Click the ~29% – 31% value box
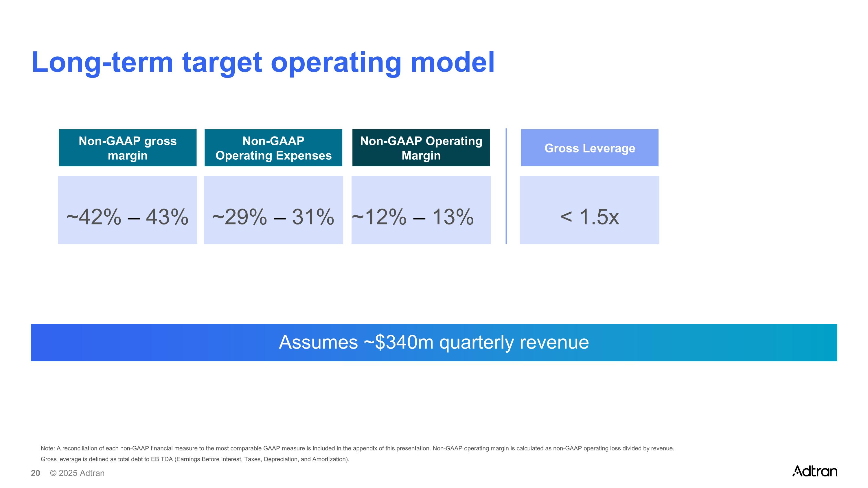Image resolution: width=868 pixels, height=488 pixels. (x=273, y=210)
